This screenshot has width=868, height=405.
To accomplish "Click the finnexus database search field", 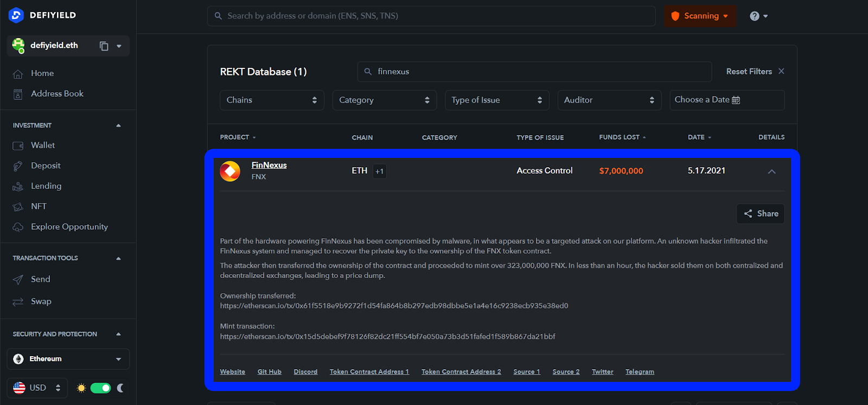I will pyautogui.click(x=534, y=72).
